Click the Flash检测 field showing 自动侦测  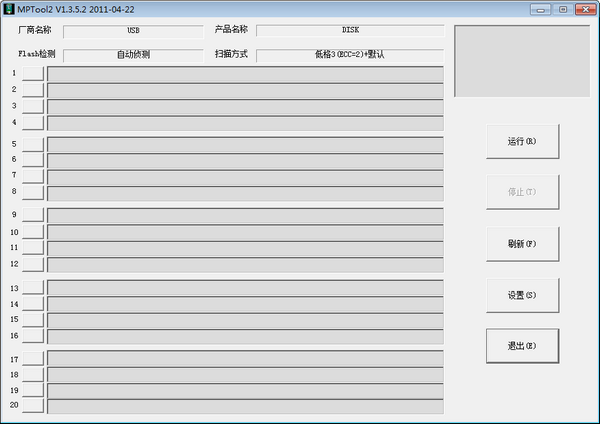(x=133, y=55)
